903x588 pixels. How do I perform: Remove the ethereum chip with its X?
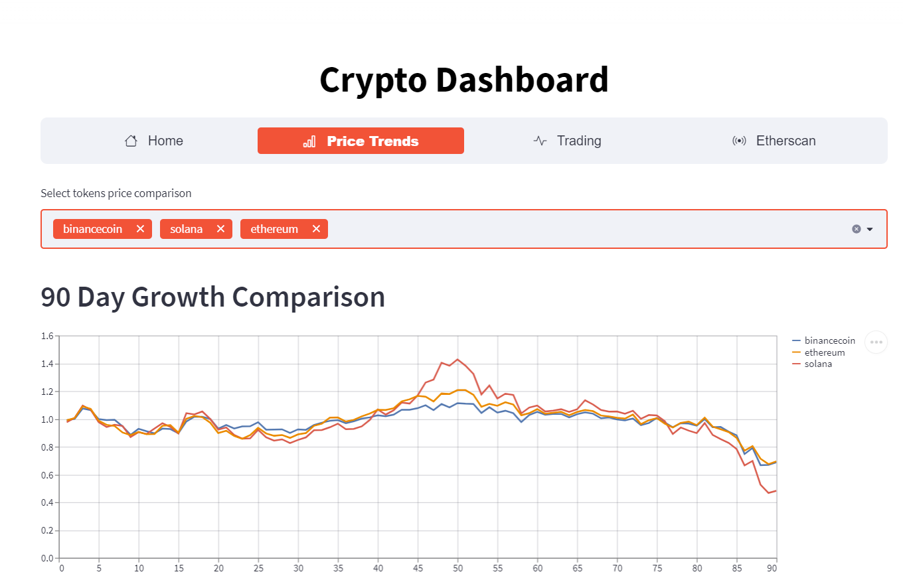pos(316,228)
